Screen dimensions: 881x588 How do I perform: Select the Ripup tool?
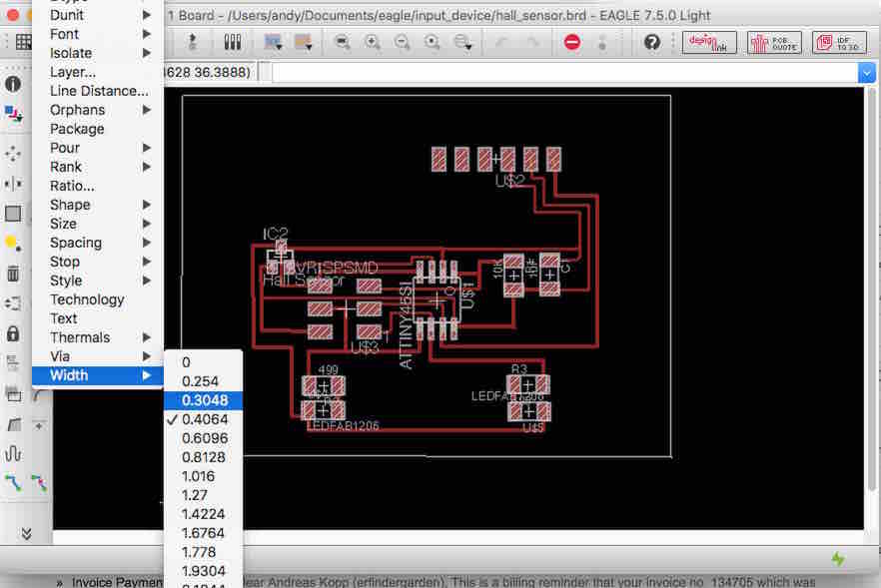point(39,483)
